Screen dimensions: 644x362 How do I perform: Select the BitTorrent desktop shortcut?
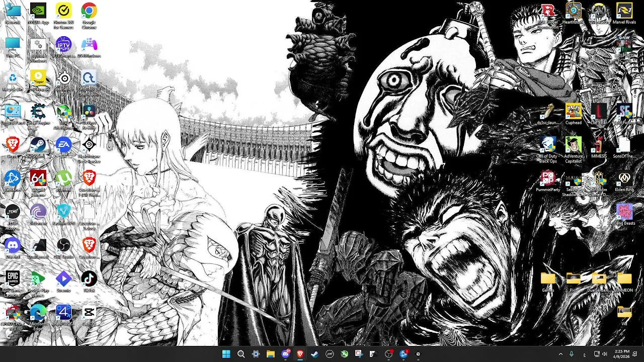point(38,215)
